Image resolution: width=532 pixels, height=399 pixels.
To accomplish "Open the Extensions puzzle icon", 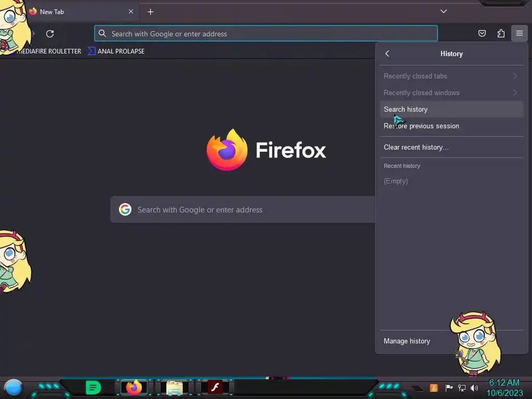I will pyautogui.click(x=501, y=33).
